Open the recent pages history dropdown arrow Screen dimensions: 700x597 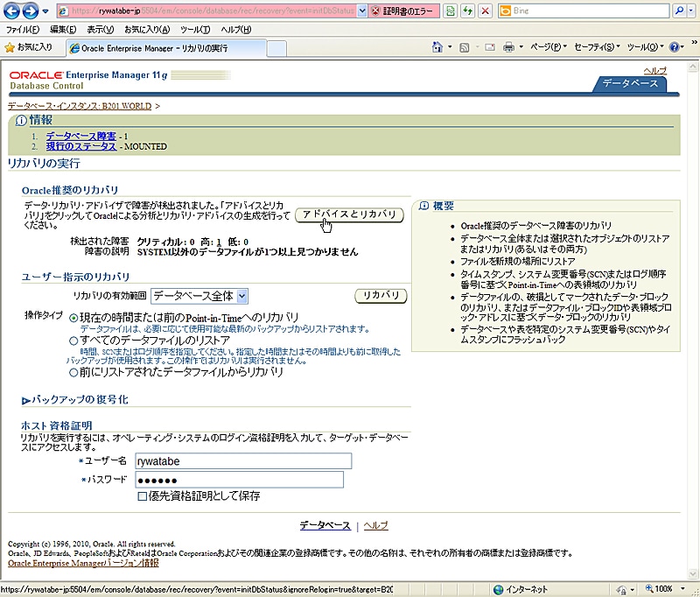(x=45, y=11)
